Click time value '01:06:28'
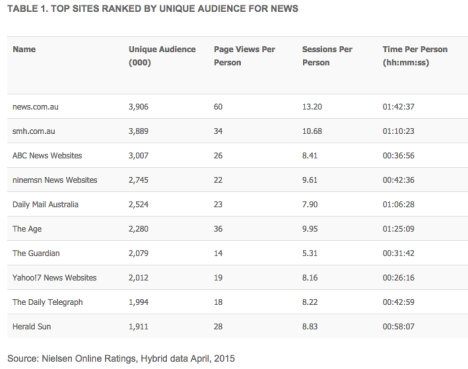 398,205
